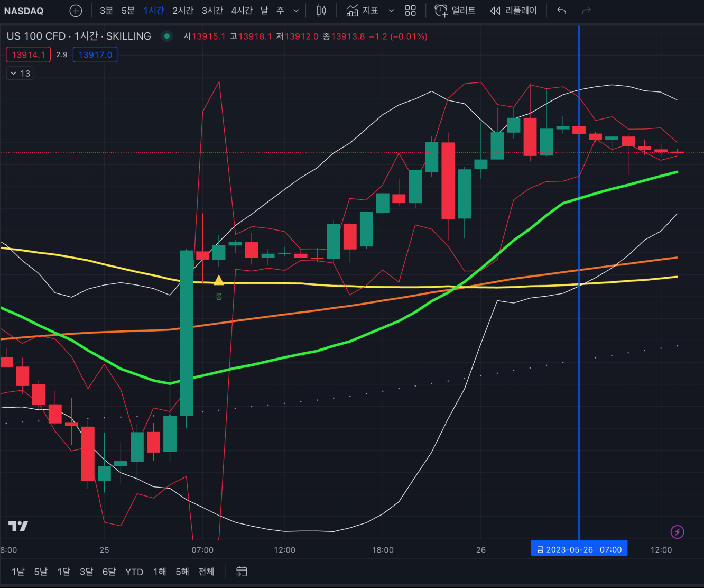Screen dimensions: 704x588
Task: Open the chart layout grid selector
Action: (x=410, y=11)
